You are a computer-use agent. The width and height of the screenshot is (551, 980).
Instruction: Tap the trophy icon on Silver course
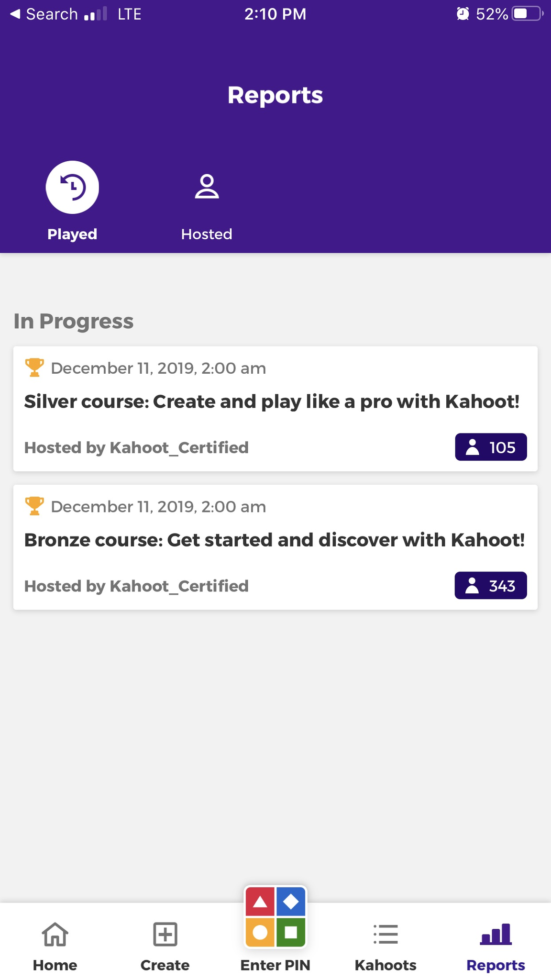pyautogui.click(x=34, y=367)
